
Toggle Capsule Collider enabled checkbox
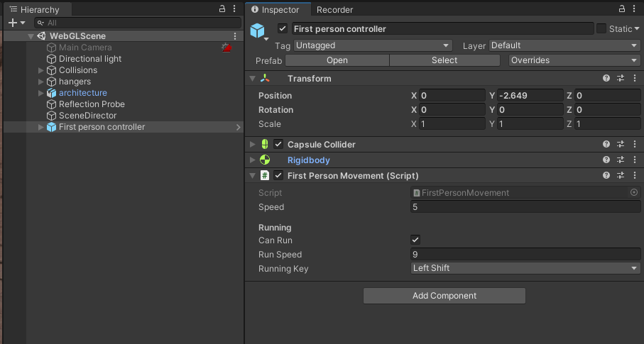tap(278, 144)
